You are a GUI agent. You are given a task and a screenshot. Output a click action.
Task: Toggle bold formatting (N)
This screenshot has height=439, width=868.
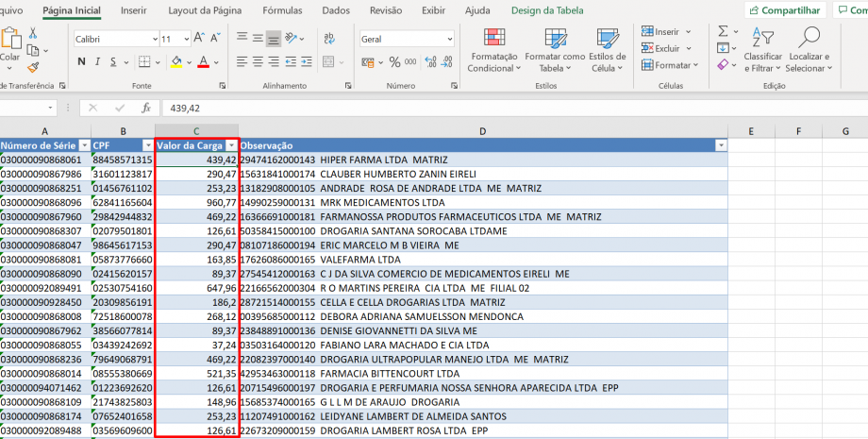pos(82,62)
